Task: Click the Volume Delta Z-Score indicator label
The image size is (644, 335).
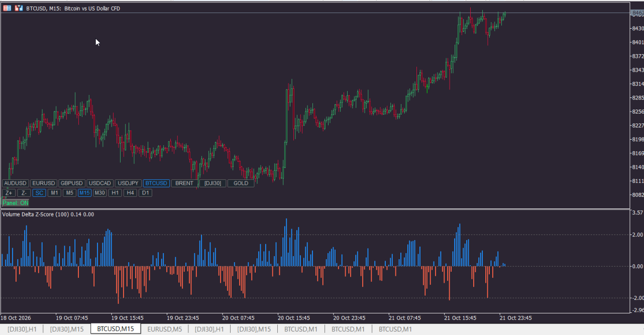Action: click(48, 214)
